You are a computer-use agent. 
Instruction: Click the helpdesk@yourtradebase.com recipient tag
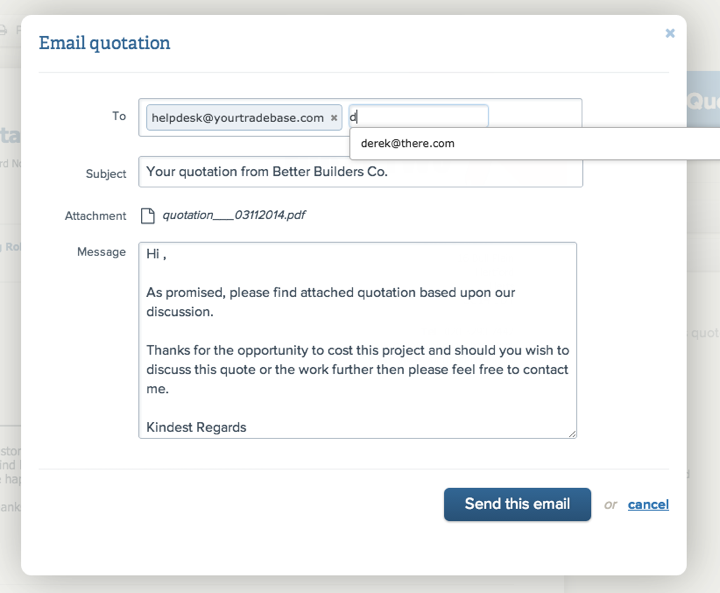[x=237, y=118]
